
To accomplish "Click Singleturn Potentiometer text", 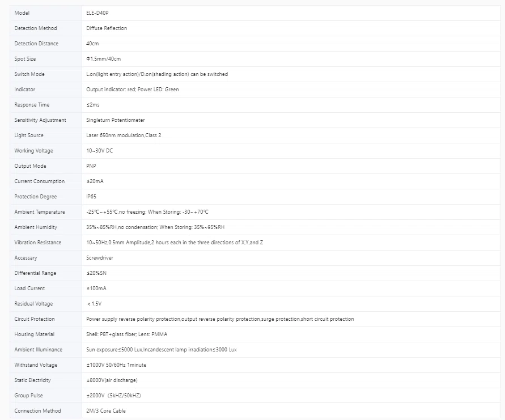I will [x=115, y=120].
